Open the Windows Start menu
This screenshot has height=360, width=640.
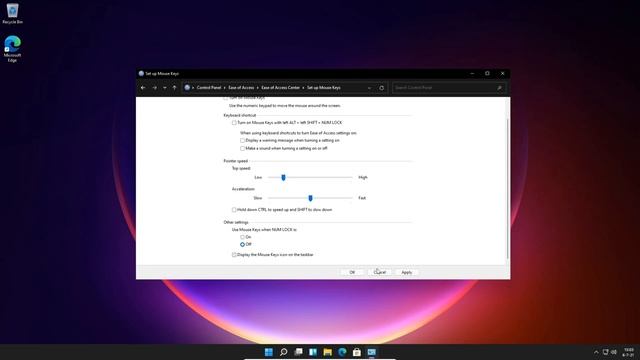click(269, 352)
